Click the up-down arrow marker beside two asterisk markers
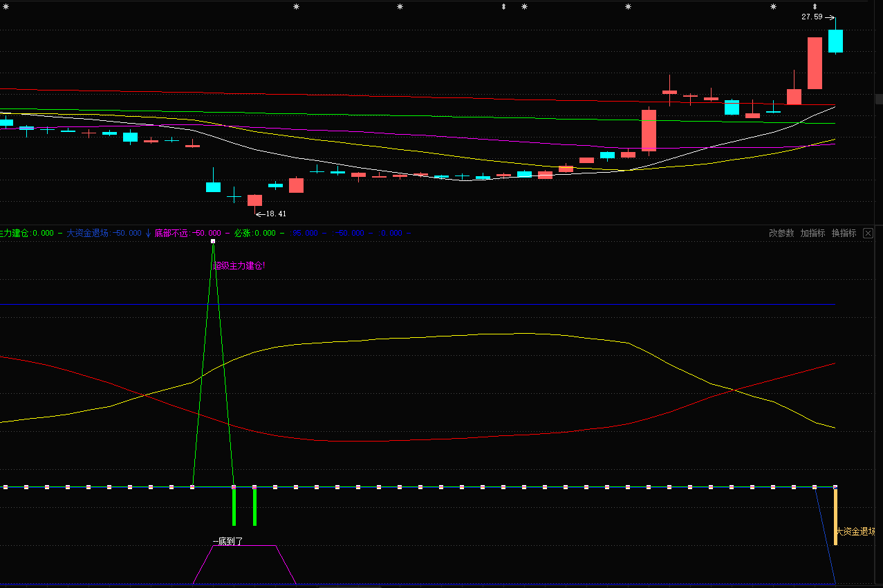The width and height of the screenshot is (883, 588). 503,7
